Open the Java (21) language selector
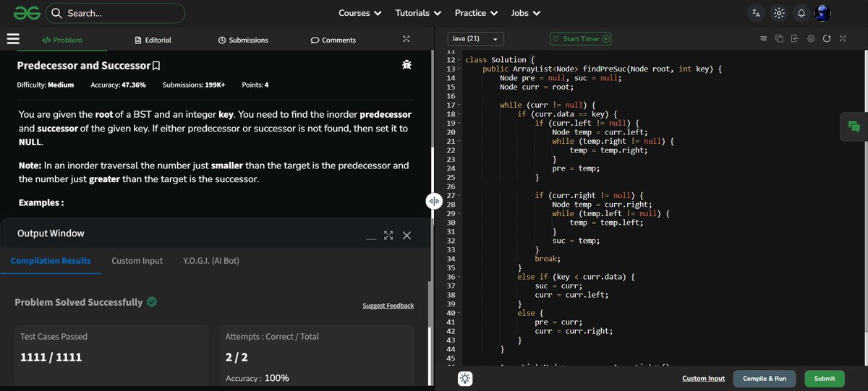 pos(475,38)
